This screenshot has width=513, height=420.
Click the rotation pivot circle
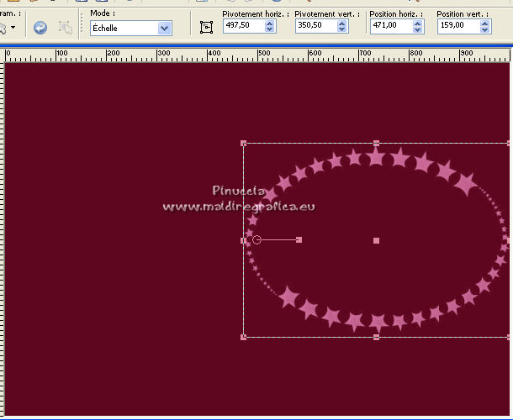coord(256,240)
